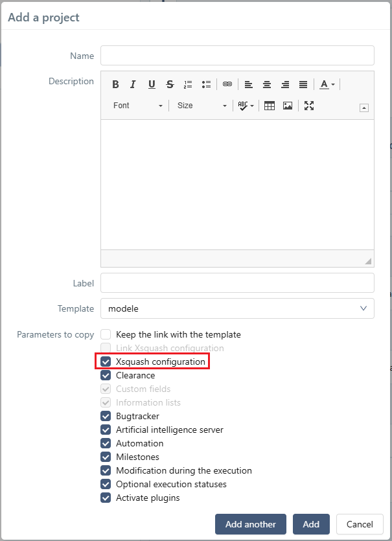
Task: Open the text color picker
Action: 327,84
